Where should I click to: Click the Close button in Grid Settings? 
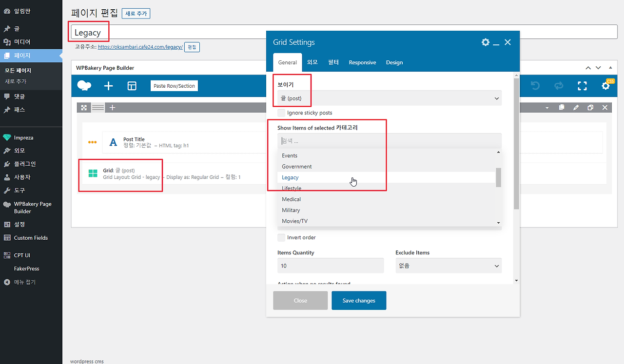(x=300, y=301)
